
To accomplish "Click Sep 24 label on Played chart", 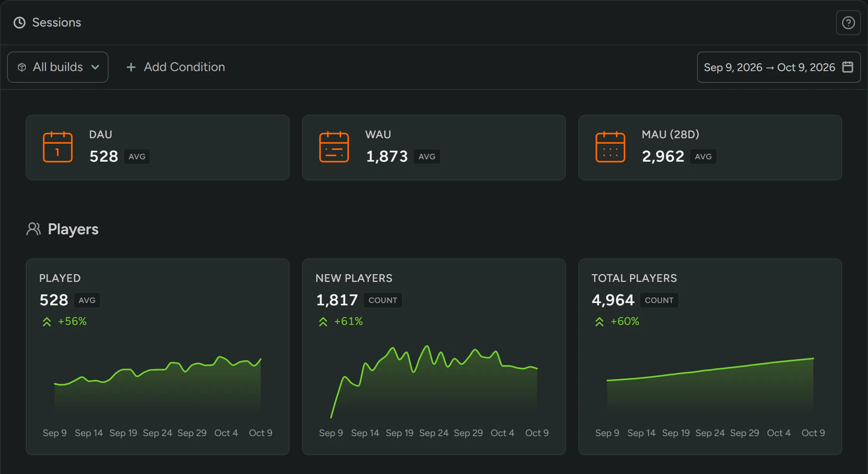I will click(x=158, y=433).
